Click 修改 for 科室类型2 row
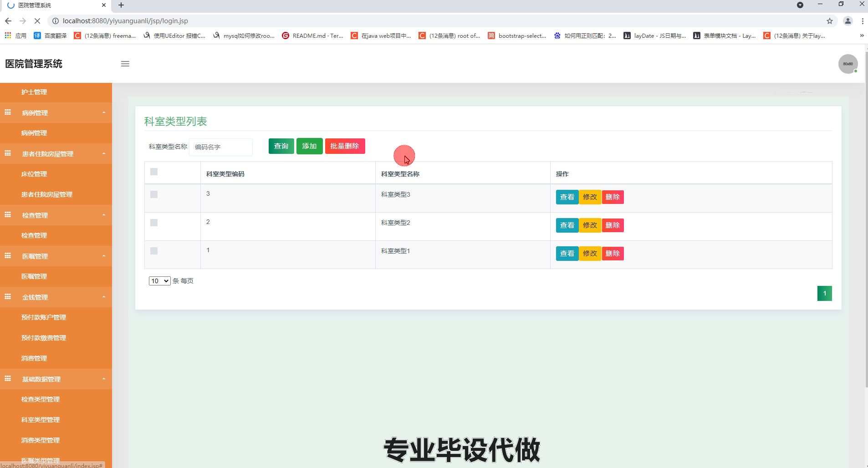This screenshot has width=868, height=468. click(x=590, y=225)
